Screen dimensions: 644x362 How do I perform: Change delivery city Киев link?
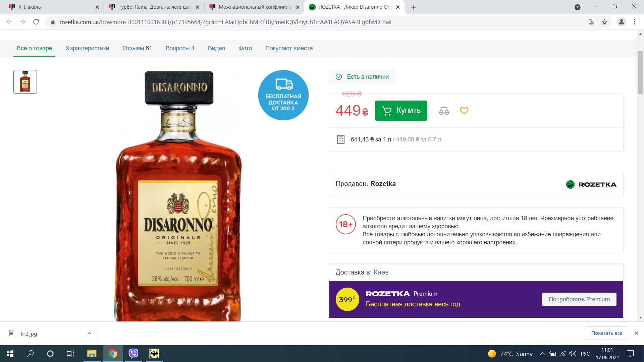381,272
